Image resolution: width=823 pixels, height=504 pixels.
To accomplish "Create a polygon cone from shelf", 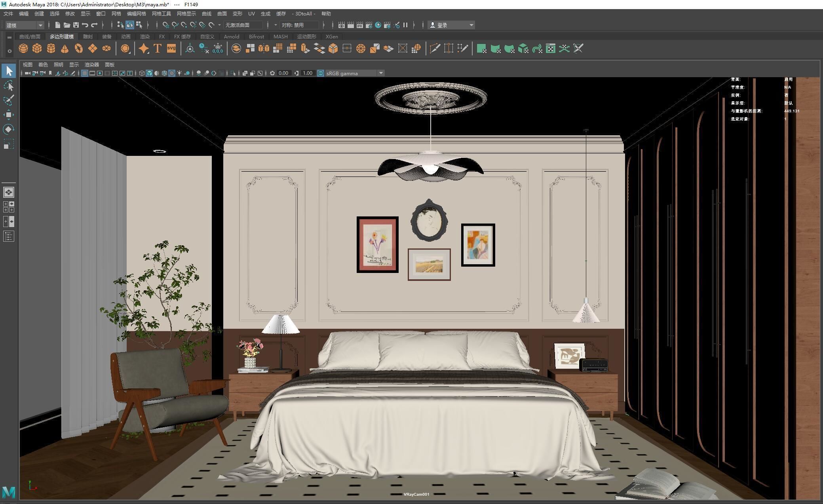I will pos(65,49).
